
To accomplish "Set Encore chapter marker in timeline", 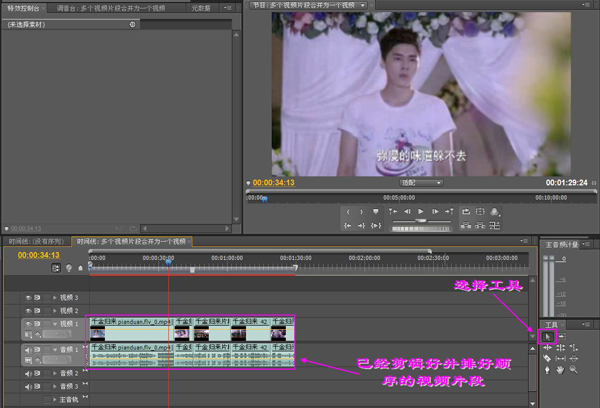I will point(69,268).
